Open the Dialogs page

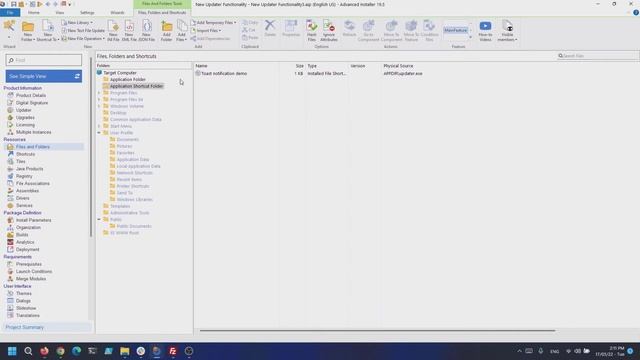(x=23, y=301)
